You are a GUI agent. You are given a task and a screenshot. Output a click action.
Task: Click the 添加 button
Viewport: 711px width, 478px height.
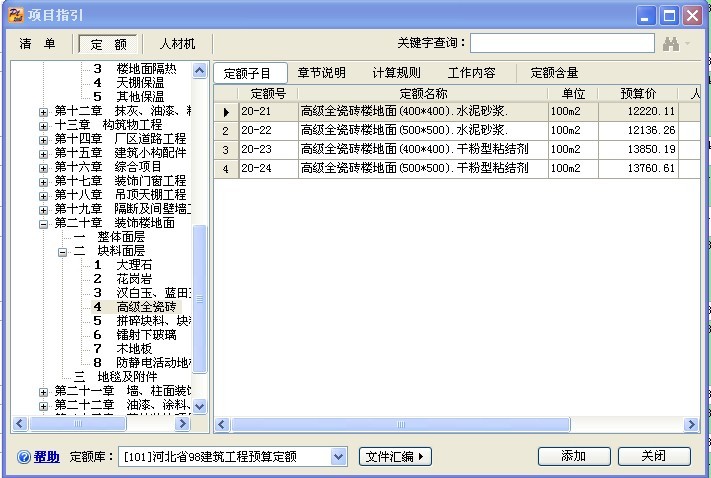pyautogui.click(x=574, y=456)
